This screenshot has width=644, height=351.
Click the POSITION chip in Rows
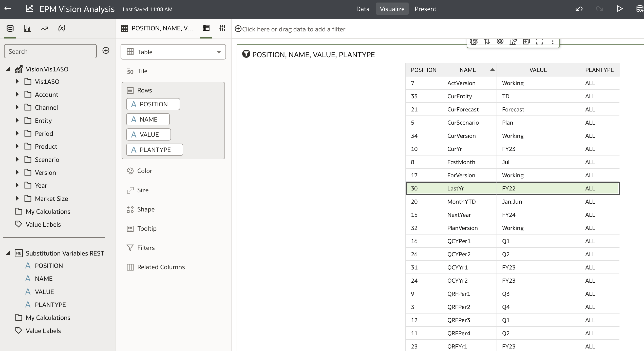[153, 104]
